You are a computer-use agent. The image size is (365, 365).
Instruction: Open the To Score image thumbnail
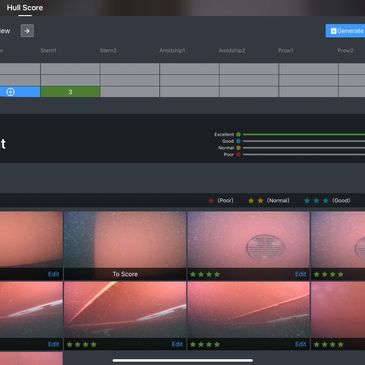coord(125,246)
